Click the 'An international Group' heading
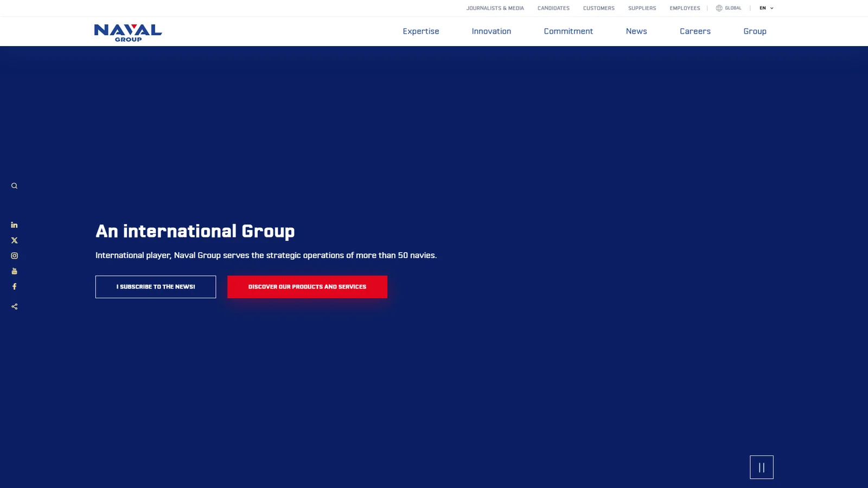Screen dimensions: 868x488 pos(195,232)
